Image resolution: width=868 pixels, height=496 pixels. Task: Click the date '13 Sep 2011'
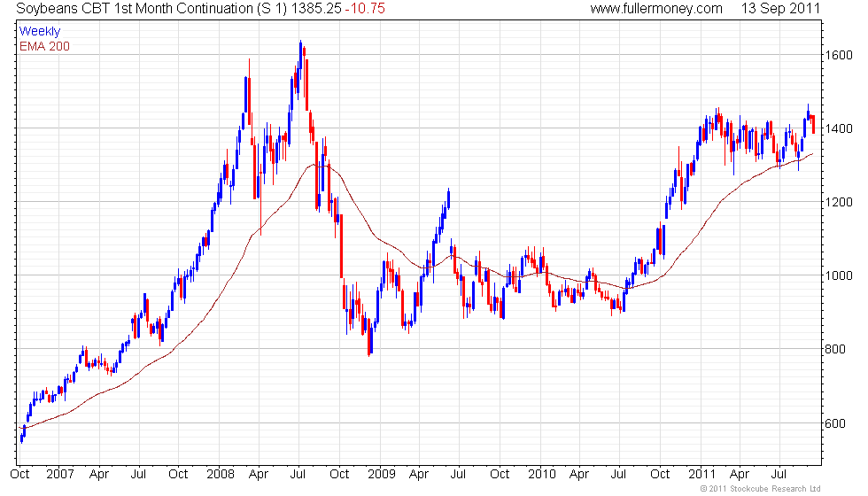click(780, 8)
